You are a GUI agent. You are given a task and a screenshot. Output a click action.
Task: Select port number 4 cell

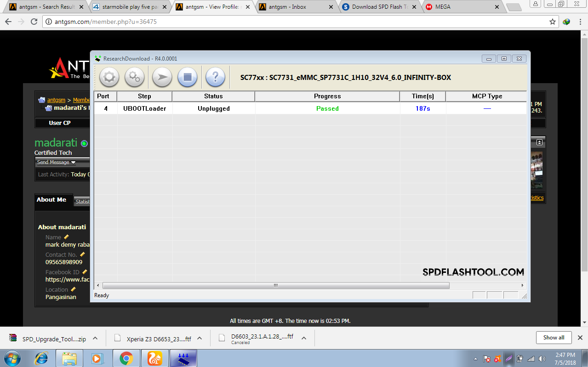(x=106, y=108)
